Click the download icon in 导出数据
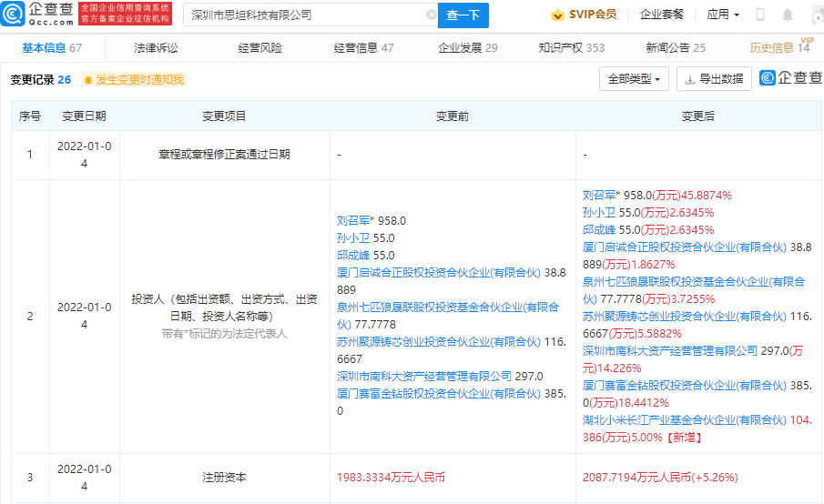Screen dimensions: 824x504 coord(690,79)
